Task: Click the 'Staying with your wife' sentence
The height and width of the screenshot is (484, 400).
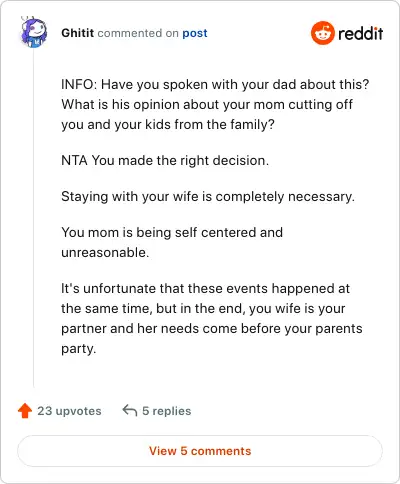Action: click(x=208, y=197)
